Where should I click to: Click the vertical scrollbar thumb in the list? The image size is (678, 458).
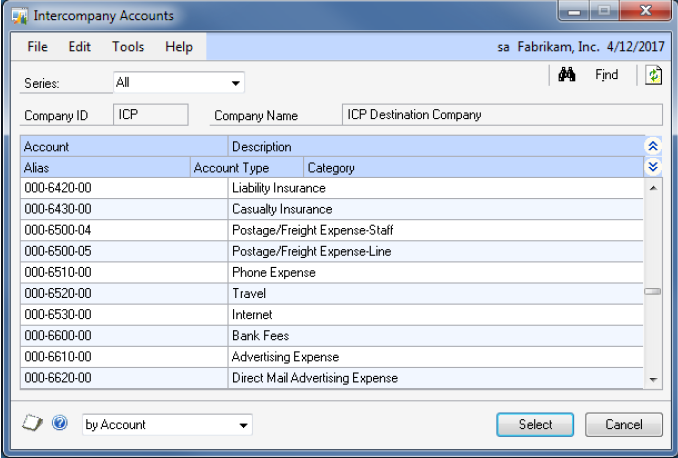pyautogui.click(x=653, y=292)
